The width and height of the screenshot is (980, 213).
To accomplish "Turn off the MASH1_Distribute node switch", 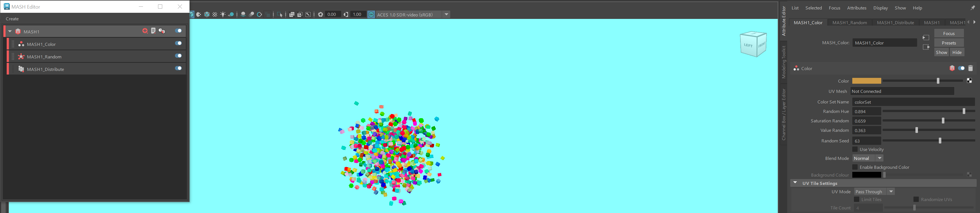I will (x=178, y=68).
